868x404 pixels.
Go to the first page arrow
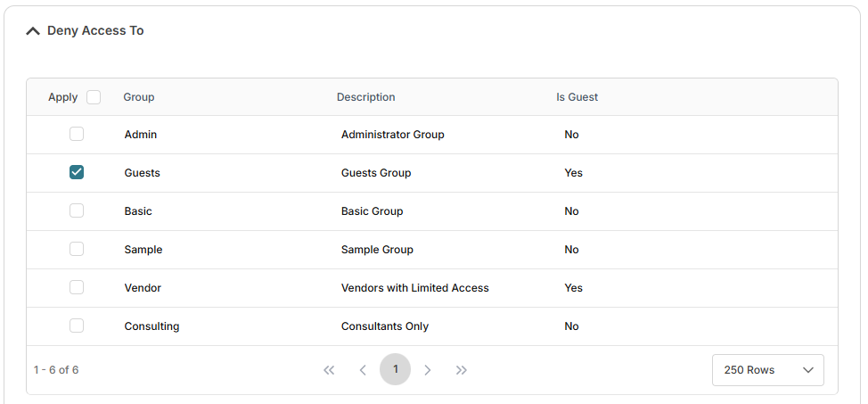pos(329,370)
